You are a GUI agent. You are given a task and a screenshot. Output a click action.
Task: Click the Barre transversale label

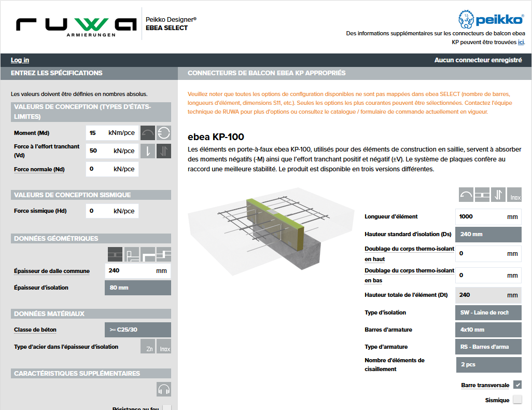[x=485, y=385]
